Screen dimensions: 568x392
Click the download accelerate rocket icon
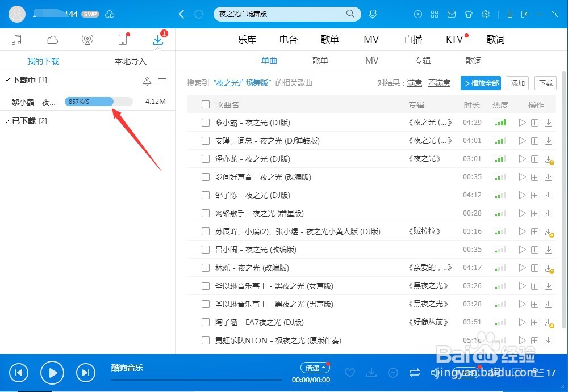click(x=147, y=81)
